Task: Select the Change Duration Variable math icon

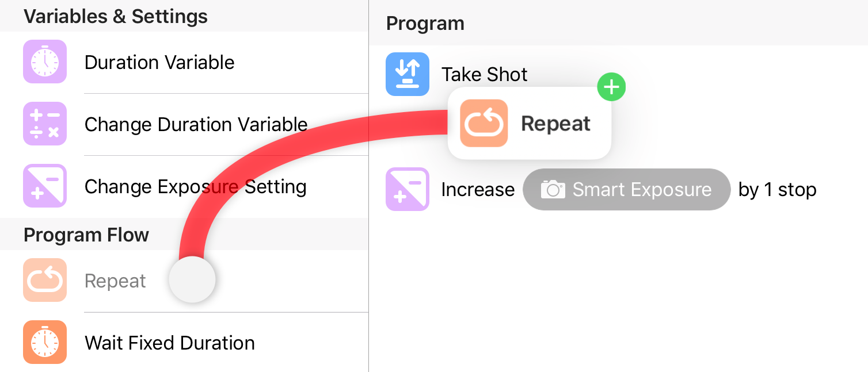Action: point(45,124)
